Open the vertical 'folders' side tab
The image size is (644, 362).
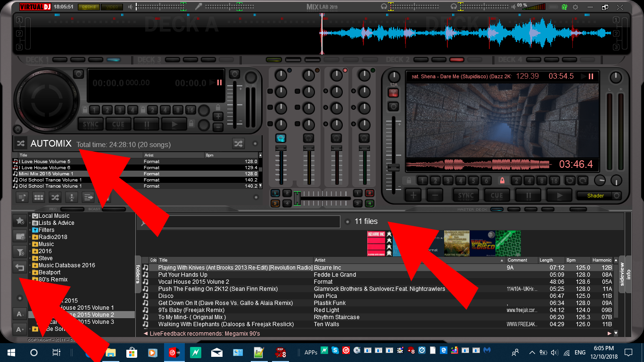coord(138,274)
